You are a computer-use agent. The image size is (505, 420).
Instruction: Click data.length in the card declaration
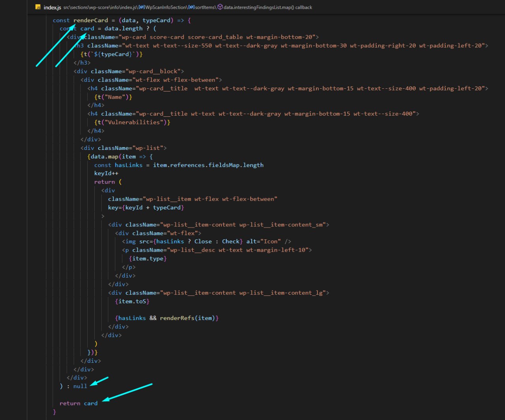pyautogui.click(x=123, y=28)
